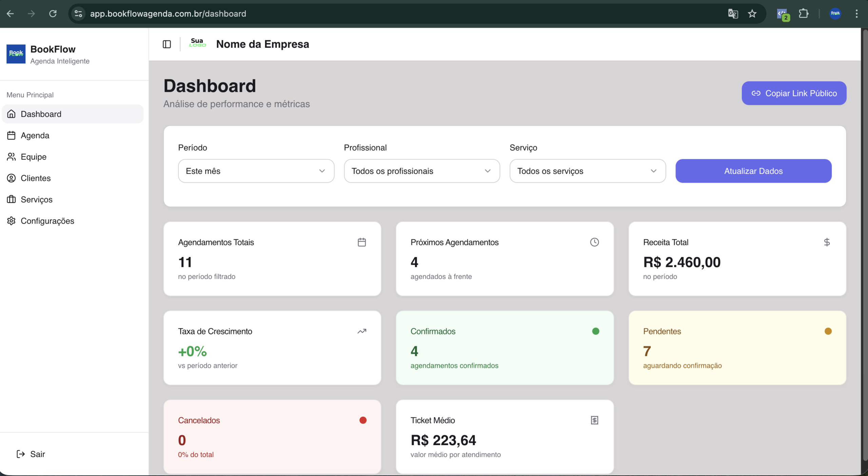Image resolution: width=868 pixels, height=476 pixels.
Task: Open the Todos os serviços dropdown
Action: [587, 171]
